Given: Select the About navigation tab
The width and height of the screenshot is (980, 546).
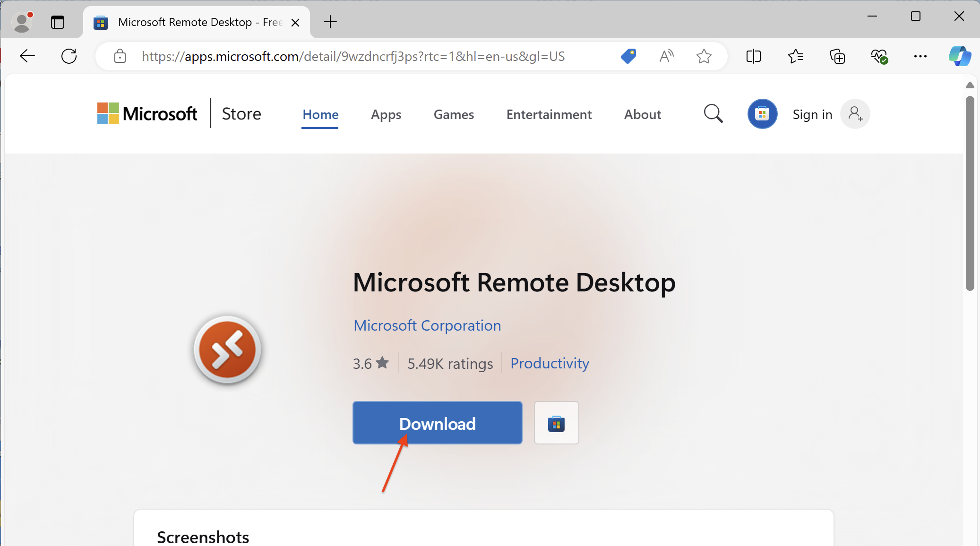Looking at the screenshot, I should coord(643,115).
